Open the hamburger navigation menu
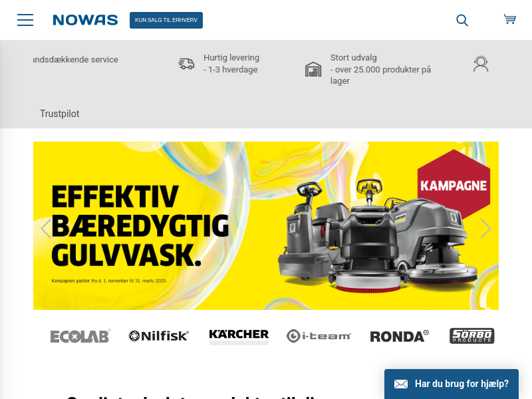This screenshot has width=532, height=399. click(25, 20)
